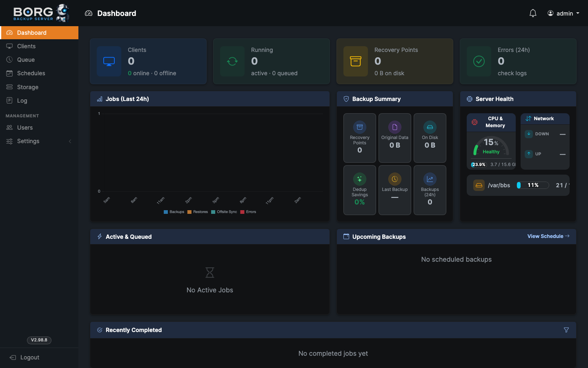Click the Borg Backup Server logo
This screenshot has width=588, height=368.
click(x=41, y=13)
